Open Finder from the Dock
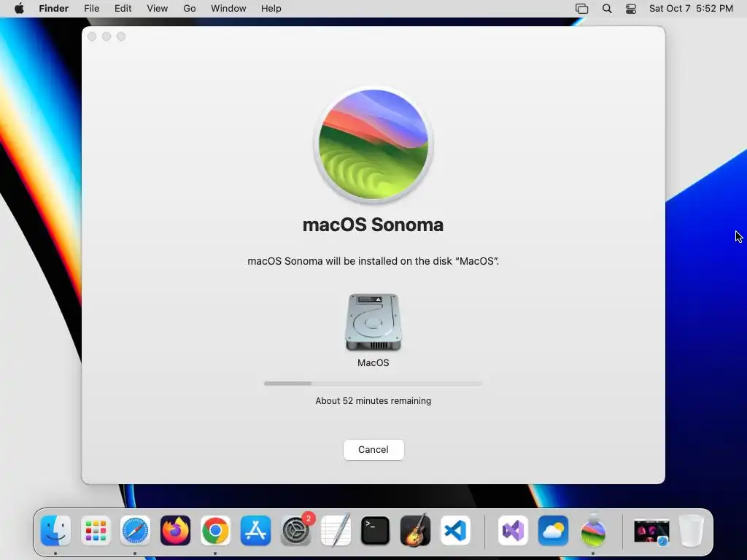 coord(55,531)
